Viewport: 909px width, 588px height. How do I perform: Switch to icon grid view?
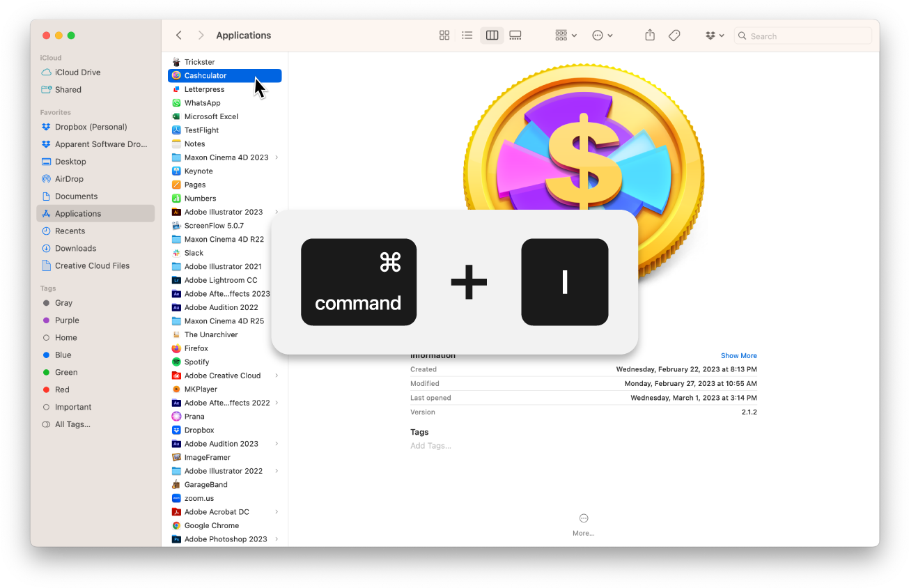444,36
